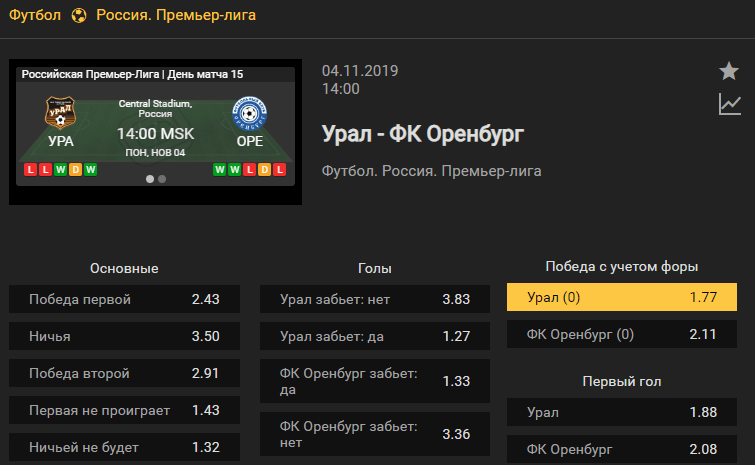The width and height of the screenshot is (755, 465).
Task: Bet on Победа первой 2.43
Action: click(x=124, y=299)
